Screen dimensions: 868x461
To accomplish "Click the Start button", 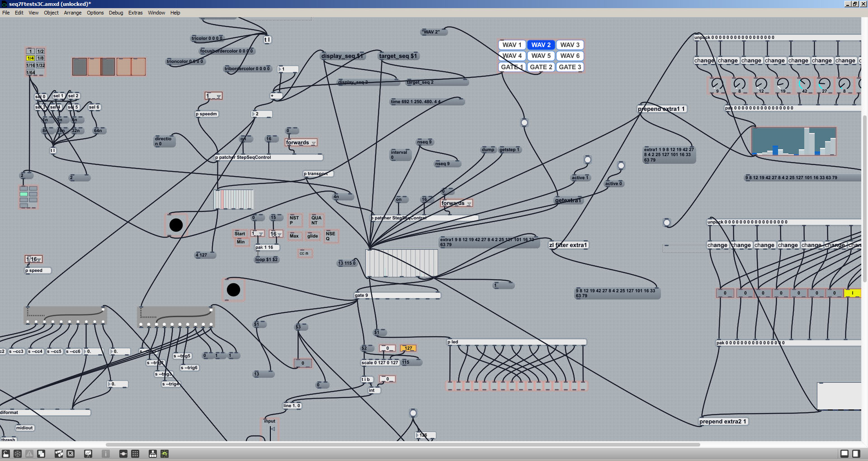I will (x=240, y=234).
